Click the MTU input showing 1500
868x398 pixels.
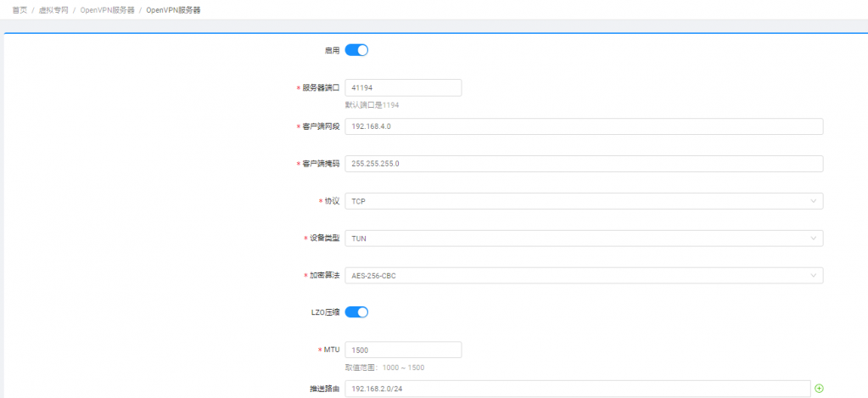coord(403,350)
